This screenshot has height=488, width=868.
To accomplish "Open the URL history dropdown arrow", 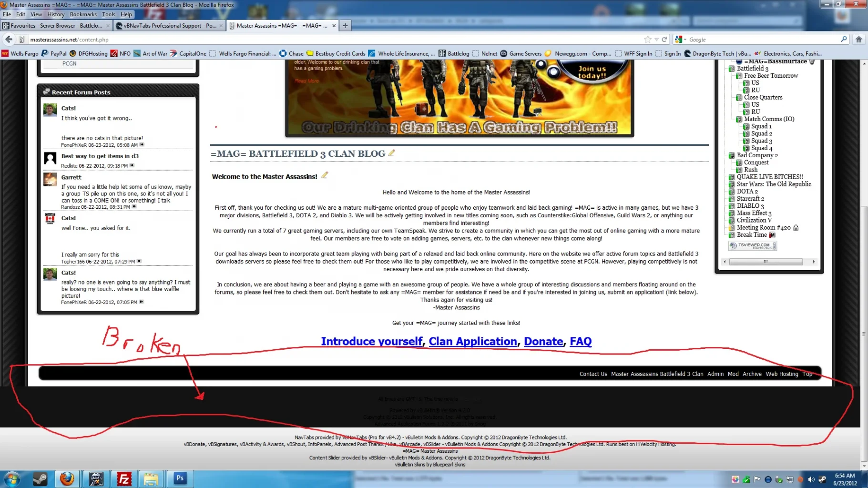I will pyautogui.click(x=656, y=40).
